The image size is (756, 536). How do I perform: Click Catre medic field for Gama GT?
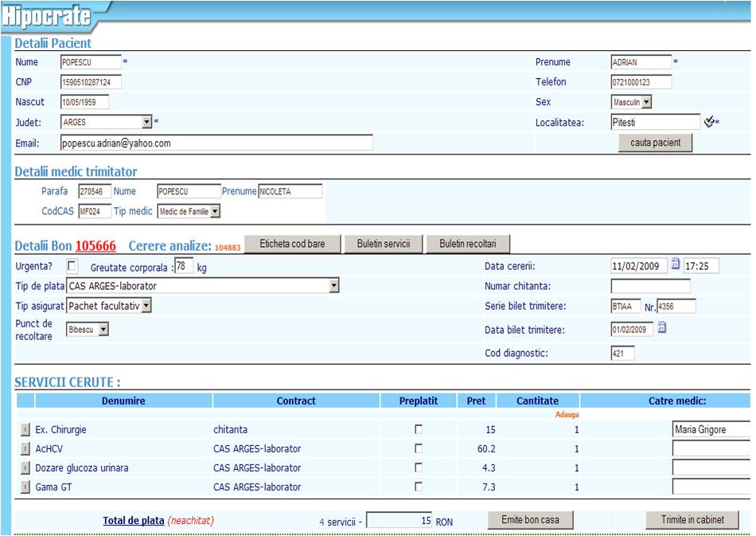pyautogui.click(x=711, y=487)
